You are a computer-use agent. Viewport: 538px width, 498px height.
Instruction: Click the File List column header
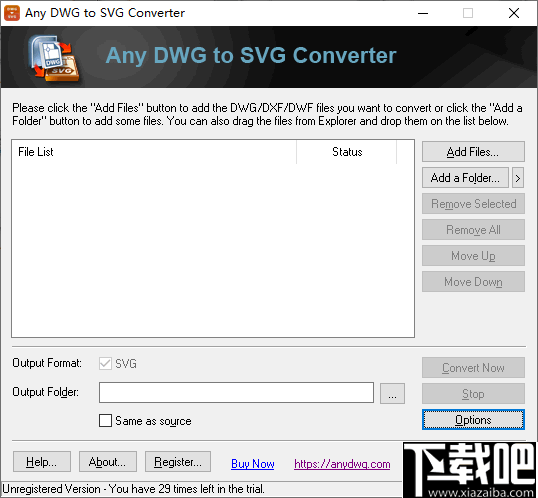(x=154, y=152)
